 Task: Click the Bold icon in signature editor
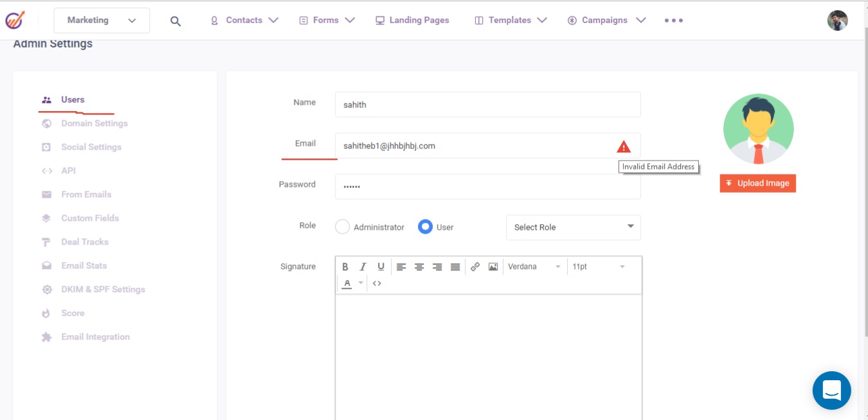345,267
